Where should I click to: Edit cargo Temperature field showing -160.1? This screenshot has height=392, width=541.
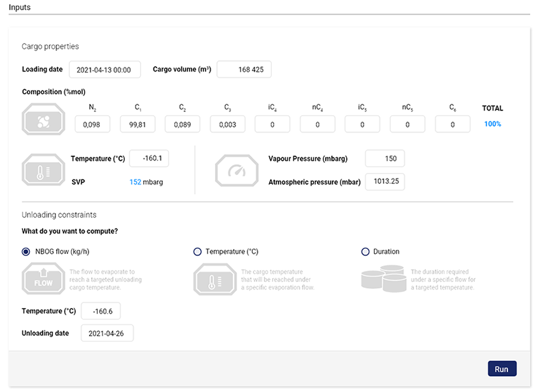(149, 158)
